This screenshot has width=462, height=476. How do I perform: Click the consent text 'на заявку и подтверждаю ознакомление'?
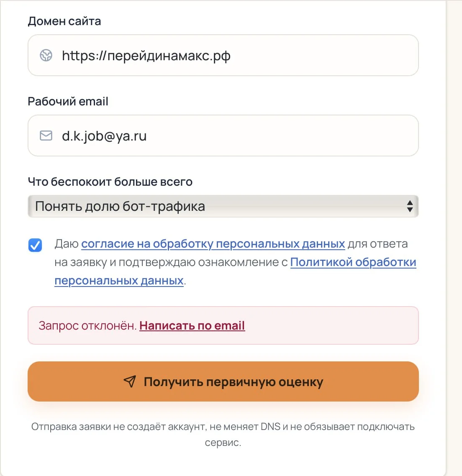click(x=171, y=262)
